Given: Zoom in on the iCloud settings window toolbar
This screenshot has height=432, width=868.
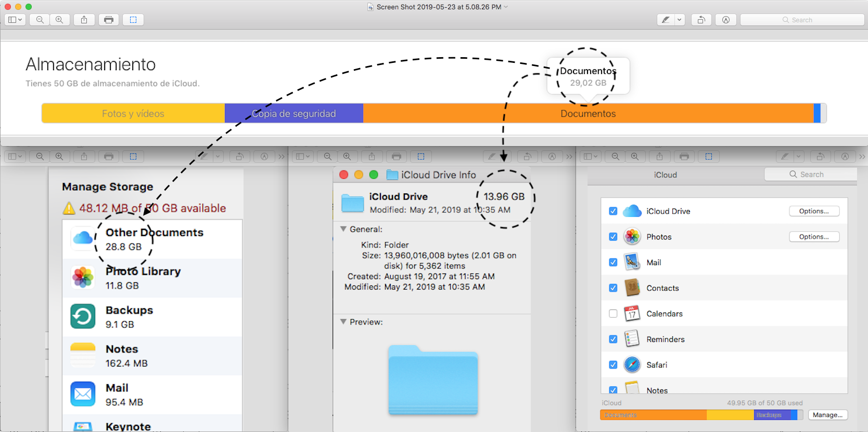Looking at the screenshot, I should (x=635, y=156).
